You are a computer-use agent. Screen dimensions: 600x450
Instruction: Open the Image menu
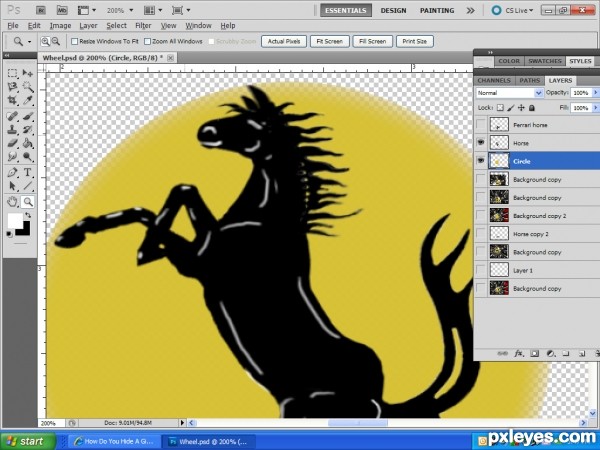(x=60, y=26)
